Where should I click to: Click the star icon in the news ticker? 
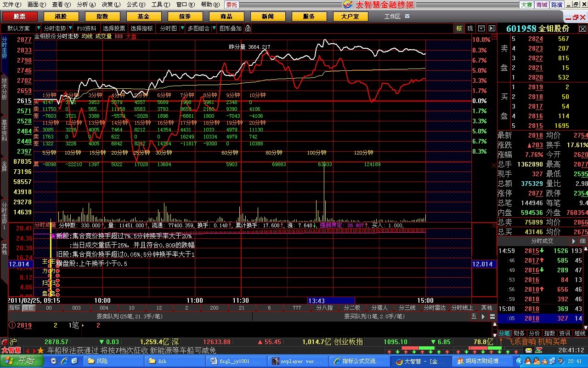pyautogui.click(x=40, y=351)
